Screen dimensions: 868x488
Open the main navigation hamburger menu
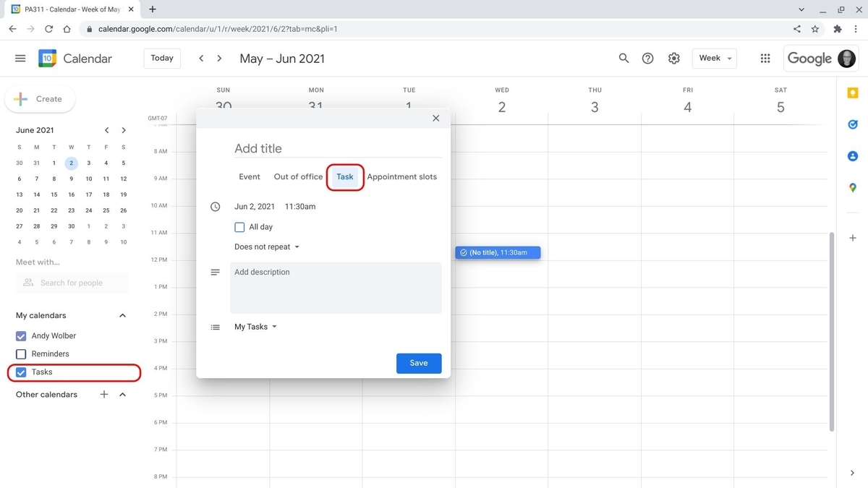(x=20, y=58)
